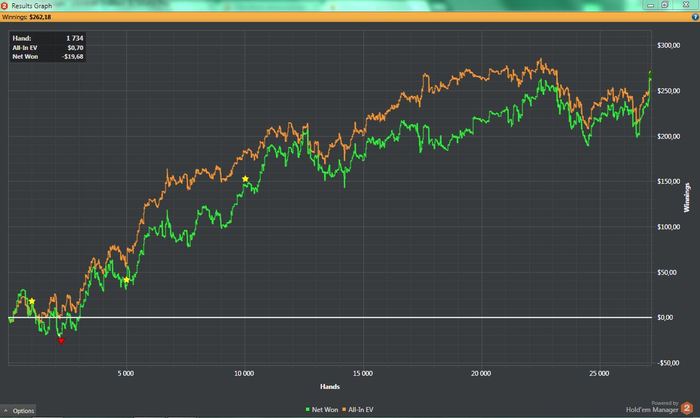This screenshot has height=418, width=700.
Task: Minimize the Results Graph window
Action: [x=650, y=5]
